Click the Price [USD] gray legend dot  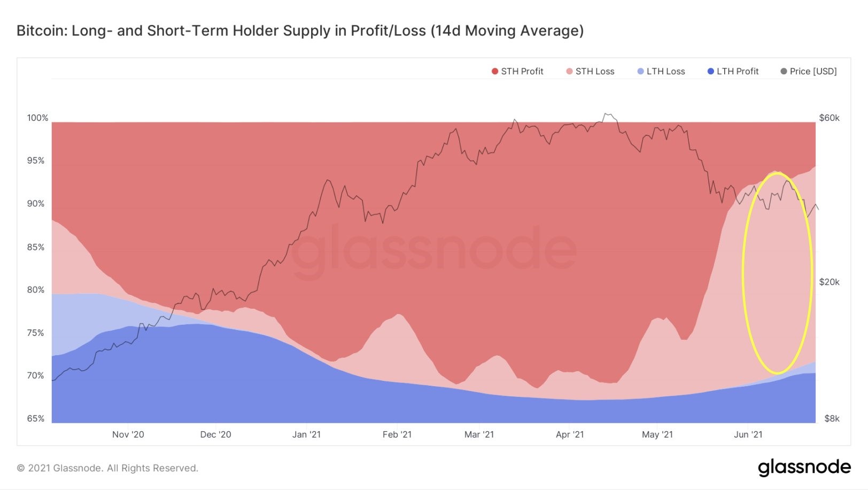click(784, 71)
